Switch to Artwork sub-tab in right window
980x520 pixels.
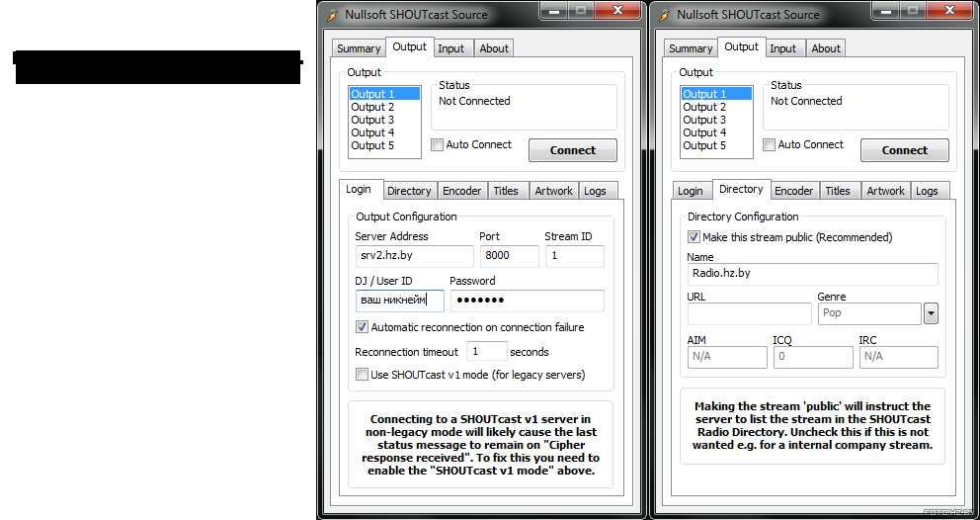pyautogui.click(x=885, y=191)
